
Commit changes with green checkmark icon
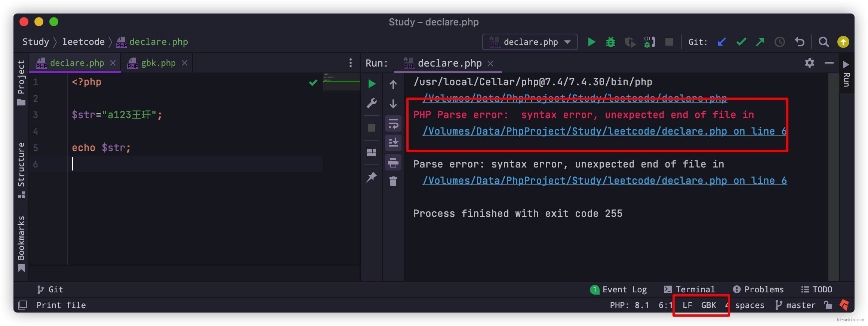(x=741, y=42)
